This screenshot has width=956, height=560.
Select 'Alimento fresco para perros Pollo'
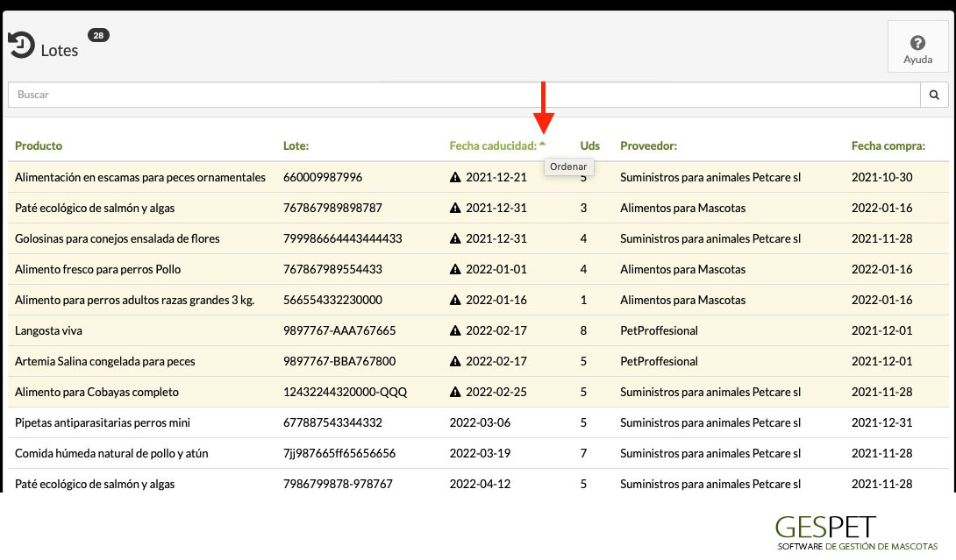97,269
